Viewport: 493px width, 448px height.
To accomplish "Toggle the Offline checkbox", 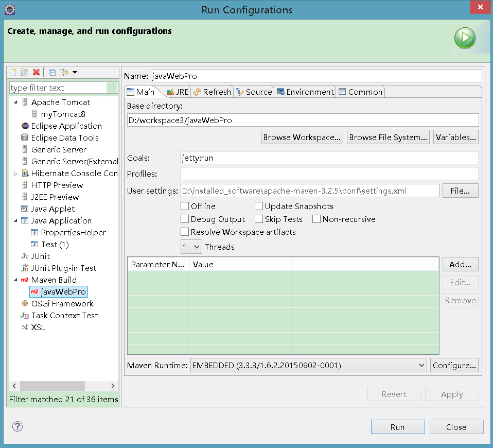I will click(x=185, y=206).
